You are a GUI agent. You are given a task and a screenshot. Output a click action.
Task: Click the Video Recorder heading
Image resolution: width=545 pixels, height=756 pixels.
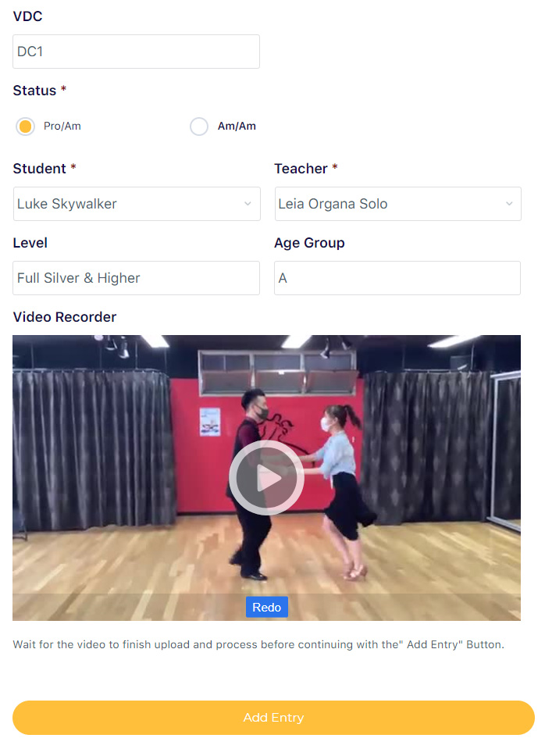[65, 317]
